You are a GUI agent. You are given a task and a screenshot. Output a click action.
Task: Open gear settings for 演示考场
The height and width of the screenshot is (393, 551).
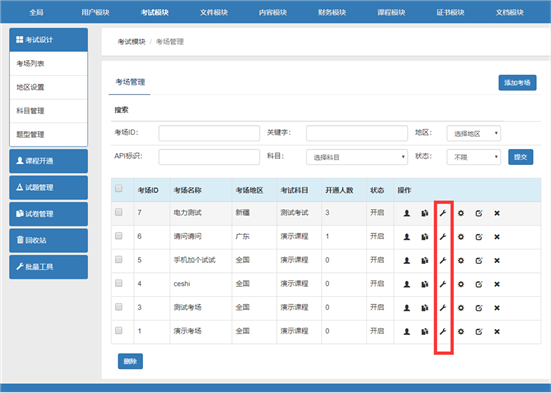point(461,331)
